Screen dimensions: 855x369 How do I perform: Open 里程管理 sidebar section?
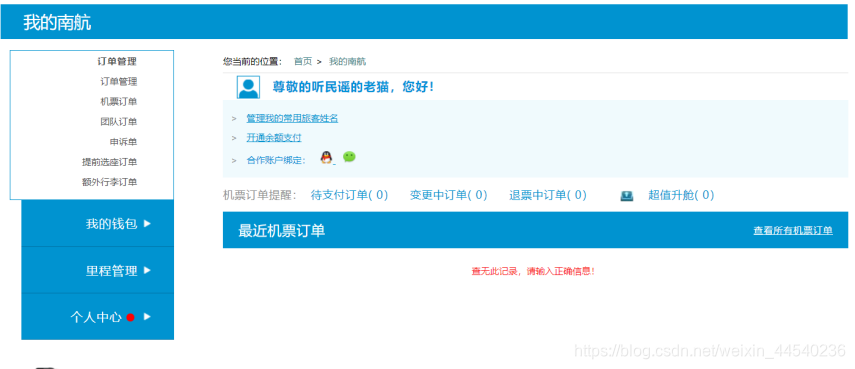tap(98, 270)
